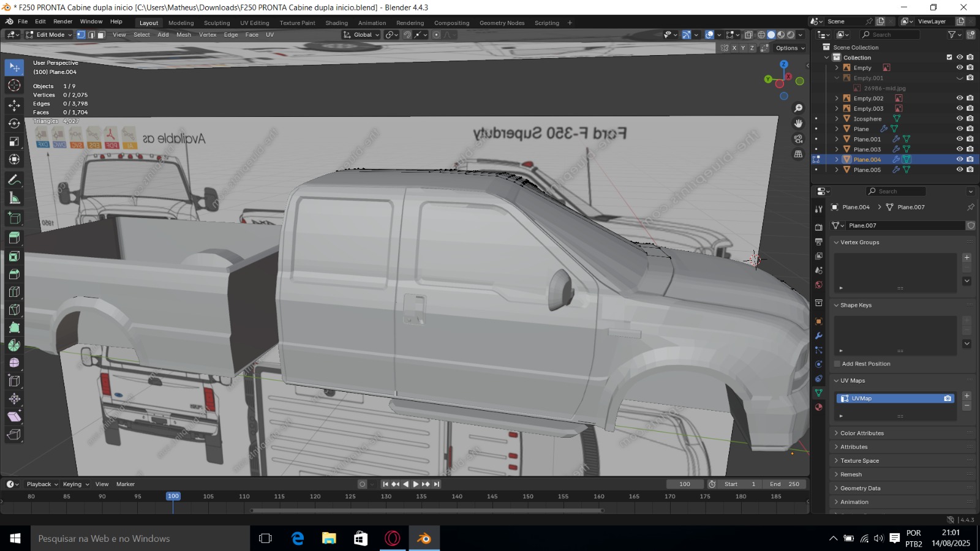The image size is (980, 551).
Task: Hide Plane.004 using its eye icon
Action: (960, 159)
